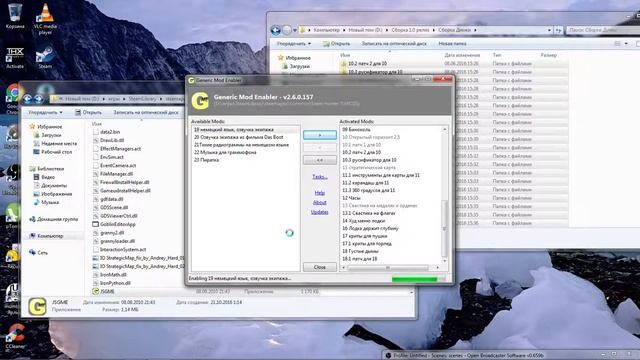
Task: Click Записать на оптический диск in left Explorer
Action: tap(146, 112)
